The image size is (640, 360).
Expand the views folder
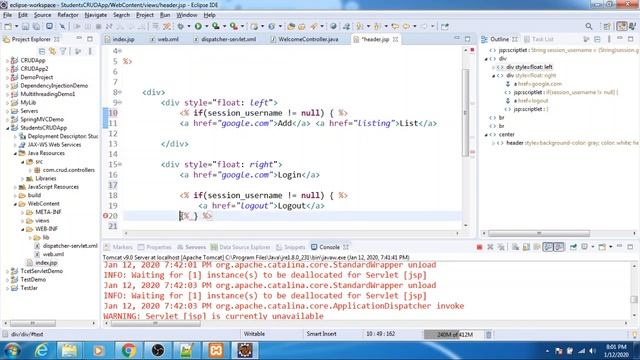tap(22, 220)
